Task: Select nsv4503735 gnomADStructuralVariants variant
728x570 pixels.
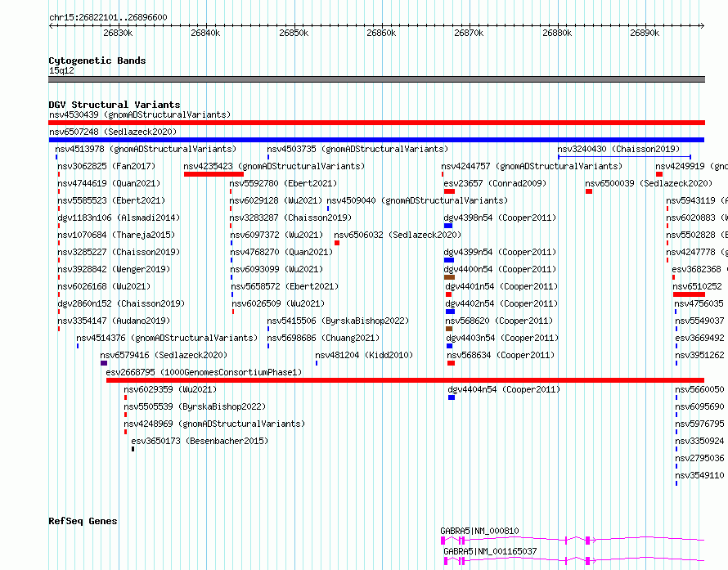Action: point(357,149)
